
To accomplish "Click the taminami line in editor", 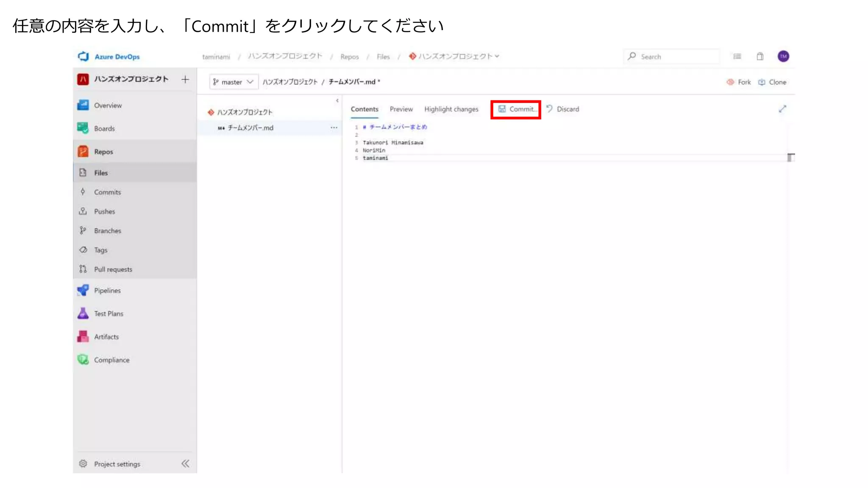I will click(x=375, y=158).
